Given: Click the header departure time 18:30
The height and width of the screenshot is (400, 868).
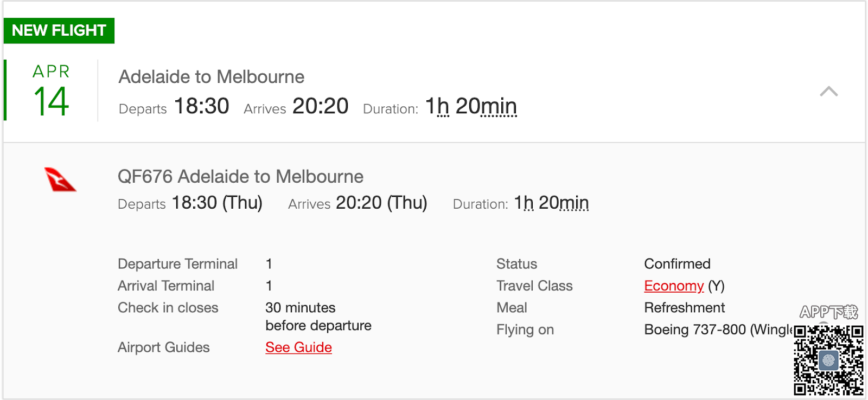Looking at the screenshot, I should (x=201, y=106).
